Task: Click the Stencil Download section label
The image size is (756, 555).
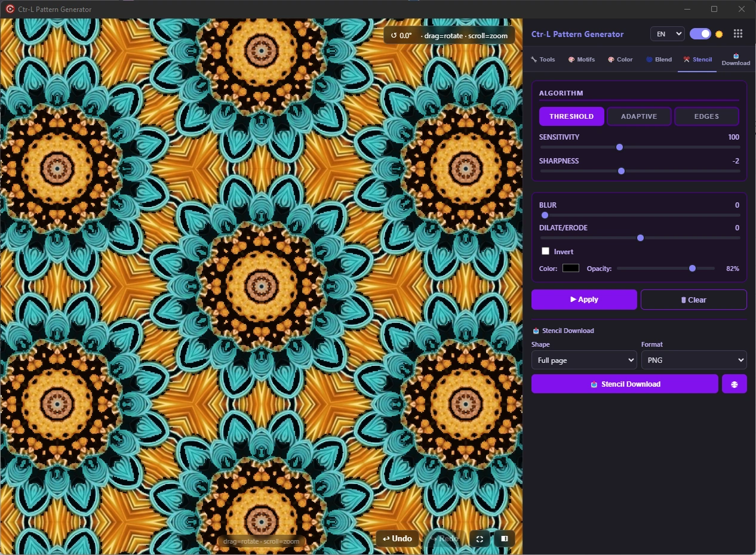Action: tap(563, 331)
